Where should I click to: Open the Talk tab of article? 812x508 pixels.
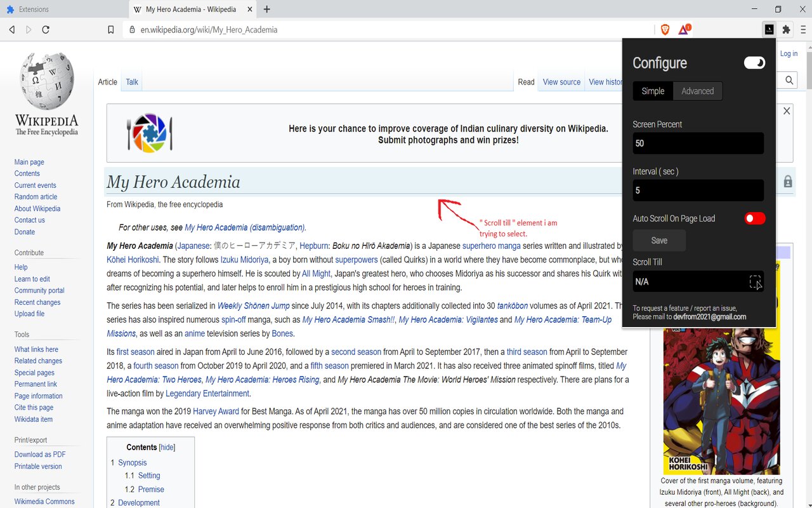pos(132,82)
